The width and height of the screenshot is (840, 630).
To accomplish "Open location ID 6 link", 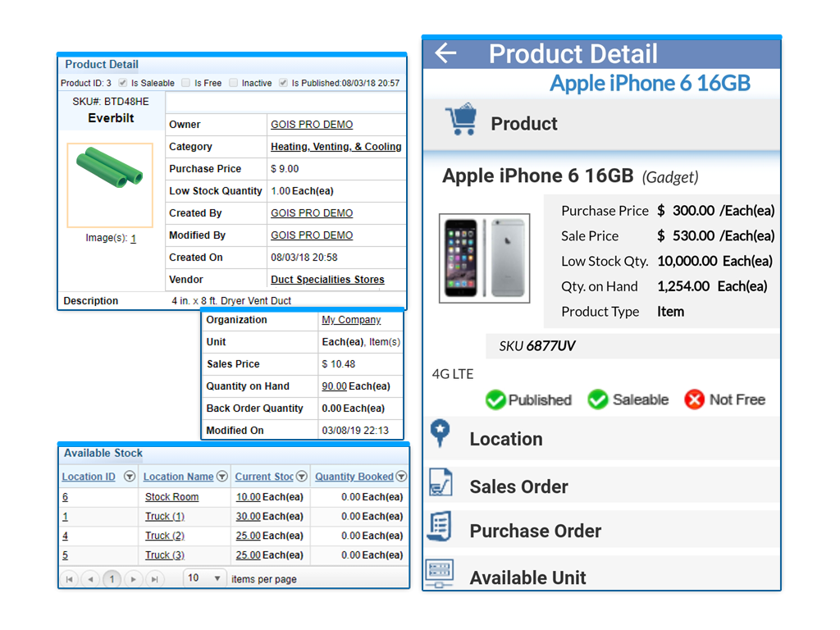I will click(x=65, y=496).
